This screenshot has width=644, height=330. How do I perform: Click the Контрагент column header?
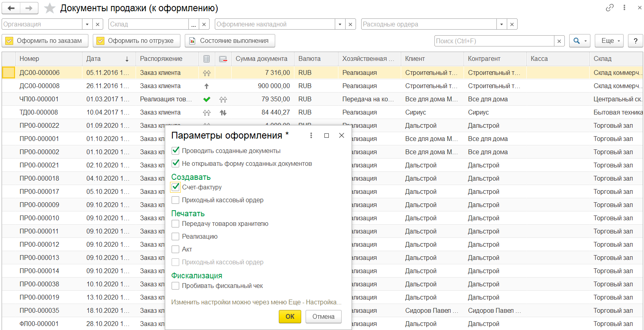coord(495,59)
